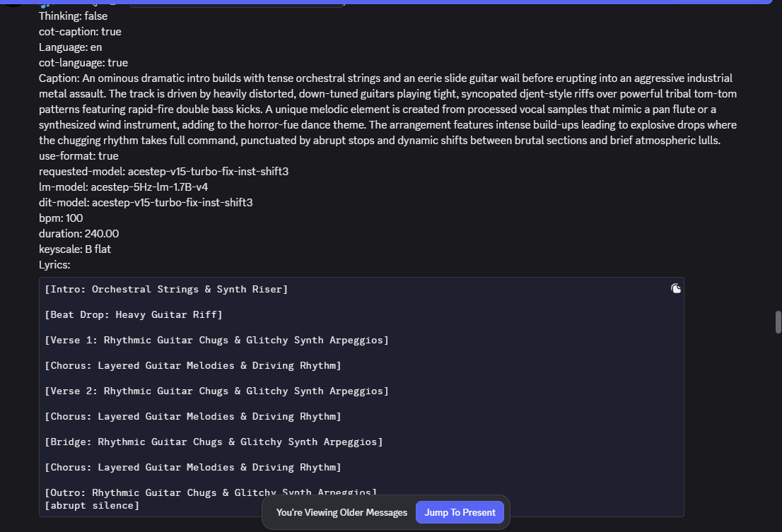Click the "Lyrics:" label
This screenshot has height=532, width=782.
54,264
